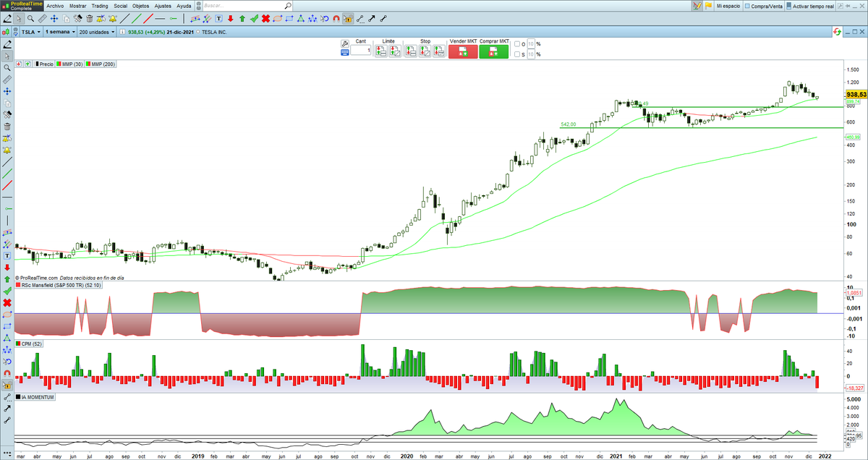Select the zoom magnifier in top toolbar
The width and height of the screenshot is (868, 460).
coord(30,18)
